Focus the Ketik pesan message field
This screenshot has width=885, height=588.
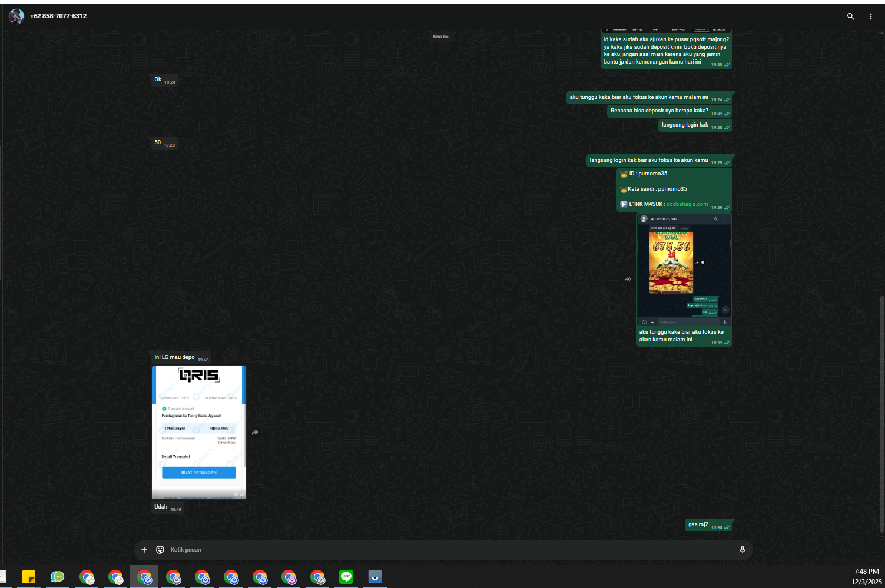450,550
